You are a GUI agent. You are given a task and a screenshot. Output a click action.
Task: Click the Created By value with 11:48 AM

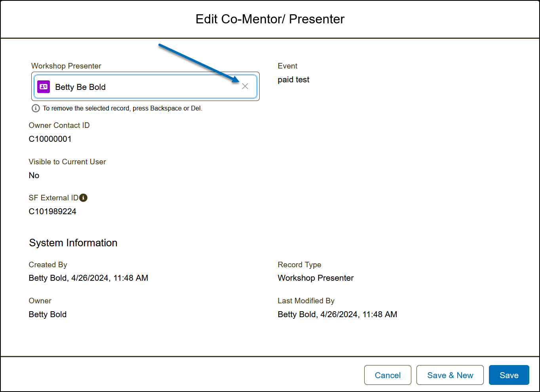click(x=88, y=278)
